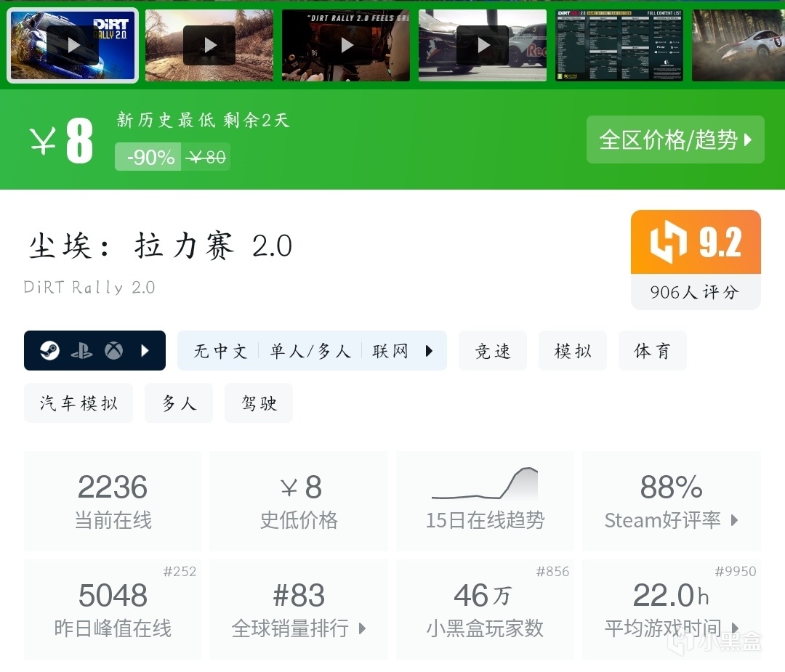Click the arrow beside 全球销量排行
The height and width of the screenshot is (672, 785).
[x=363, y=628]
